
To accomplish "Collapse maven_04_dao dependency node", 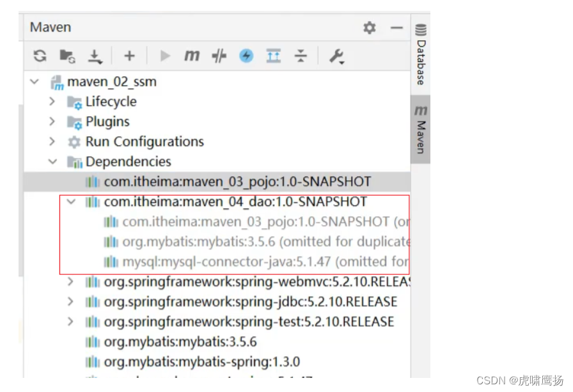I will tap(71, 201).
